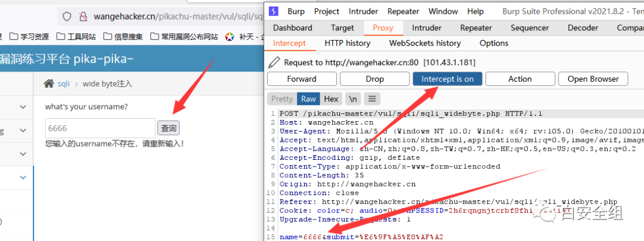Click the home icon in sqli breadcrumb
Image resolution: width=644 pixels, height=241 pixels.
(49, 84)
